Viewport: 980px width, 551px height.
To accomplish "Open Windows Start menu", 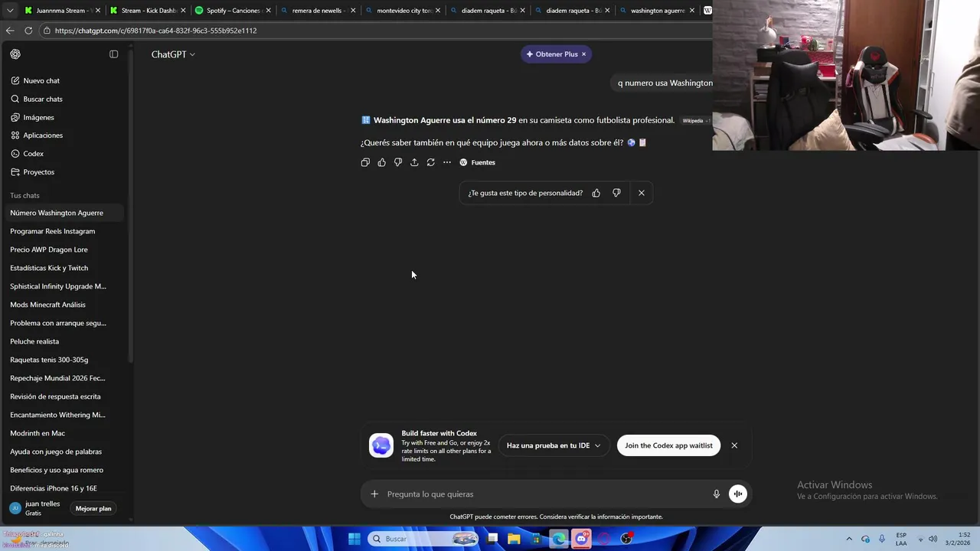I will (354, 539).
